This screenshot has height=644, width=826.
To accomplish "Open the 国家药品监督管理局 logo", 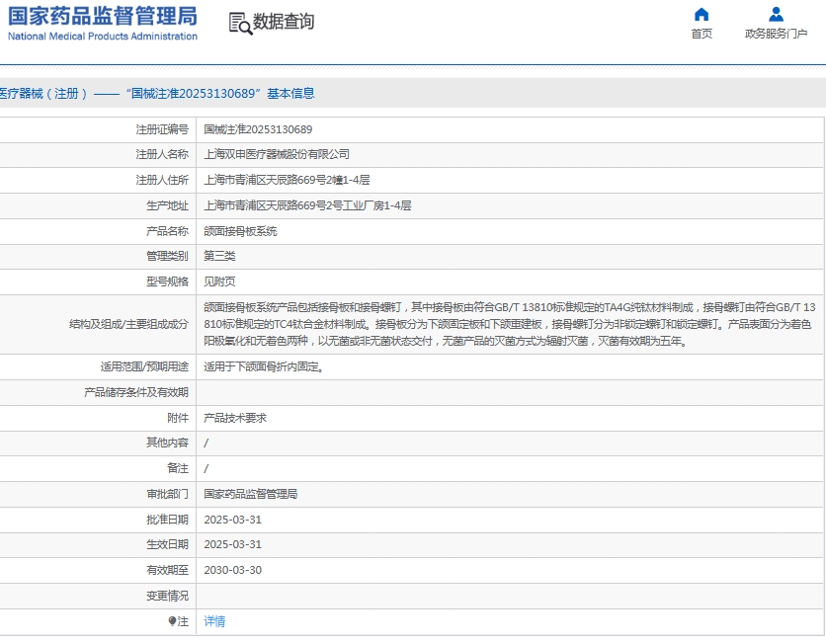I will click(103, 23).
